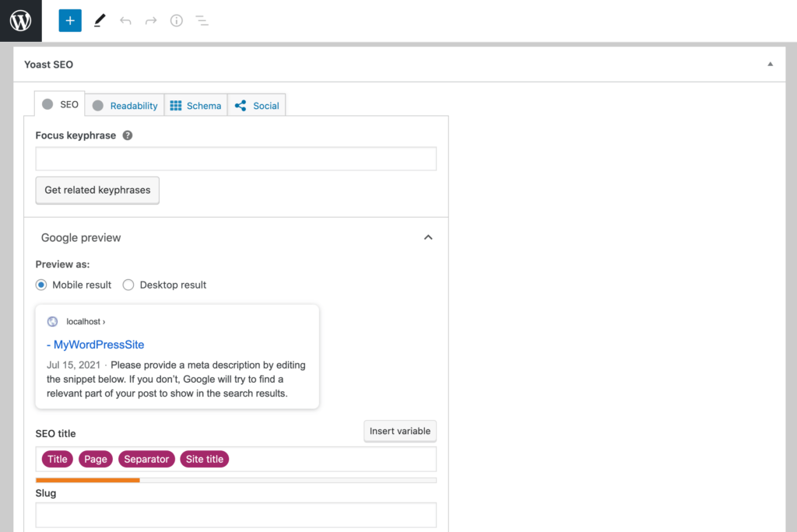The height and width of the screenshot is (532, 797).
Task: Click the Insert variable button
Action: tap(400, 432)
